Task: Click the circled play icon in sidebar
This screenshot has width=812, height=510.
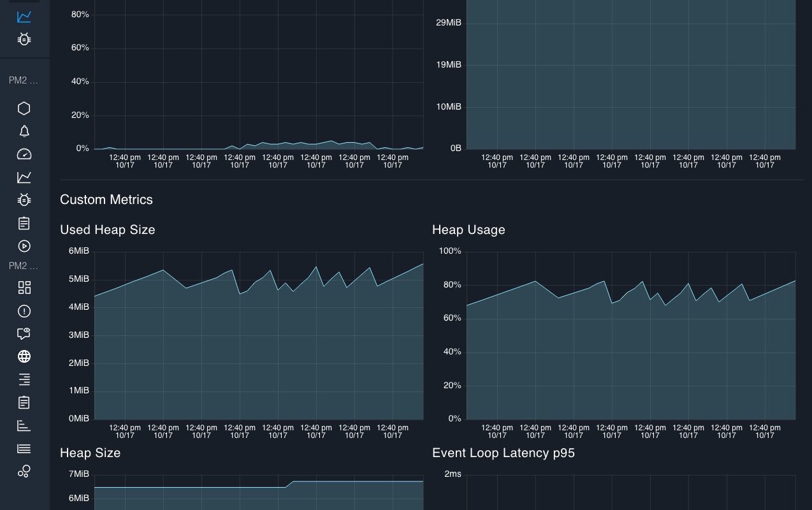Action: tap(24, 246)
